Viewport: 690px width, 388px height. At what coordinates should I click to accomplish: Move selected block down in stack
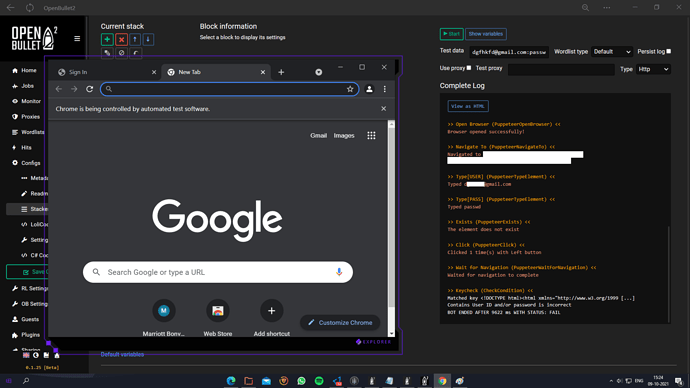pyautogui.click(x=148, y=40)
